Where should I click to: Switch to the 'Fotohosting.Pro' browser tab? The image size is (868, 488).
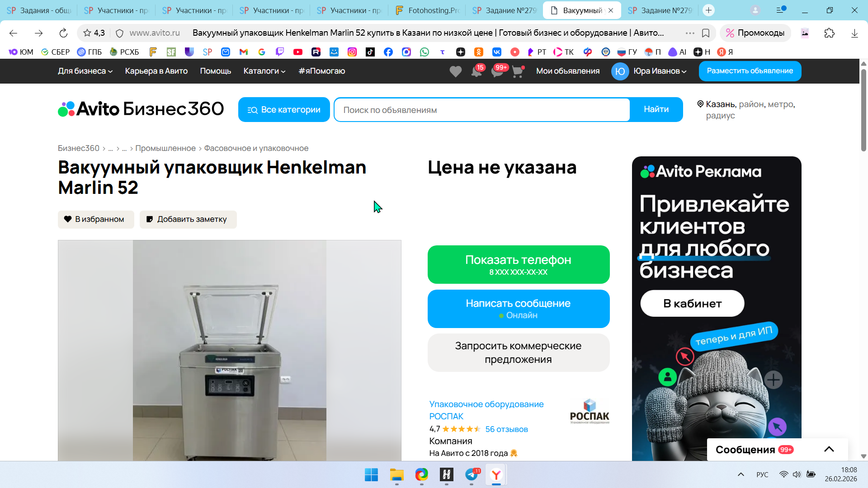tap(426, 10)
